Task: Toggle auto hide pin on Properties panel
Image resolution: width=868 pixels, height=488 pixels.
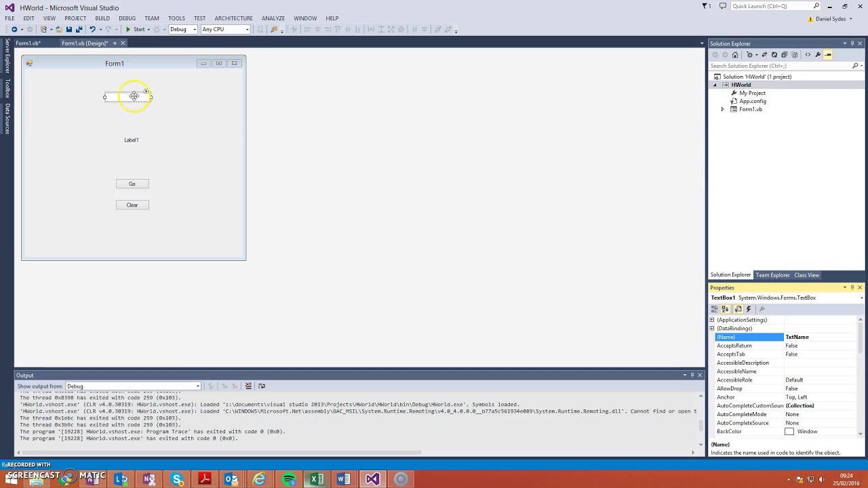Action: pyautogui.click(x=852, y=287)
